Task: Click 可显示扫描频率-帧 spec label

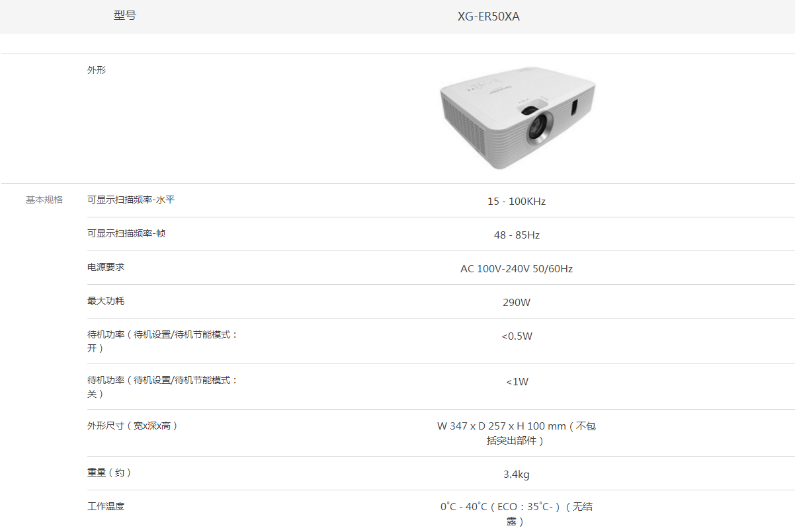Action: (x=126, y=233)
